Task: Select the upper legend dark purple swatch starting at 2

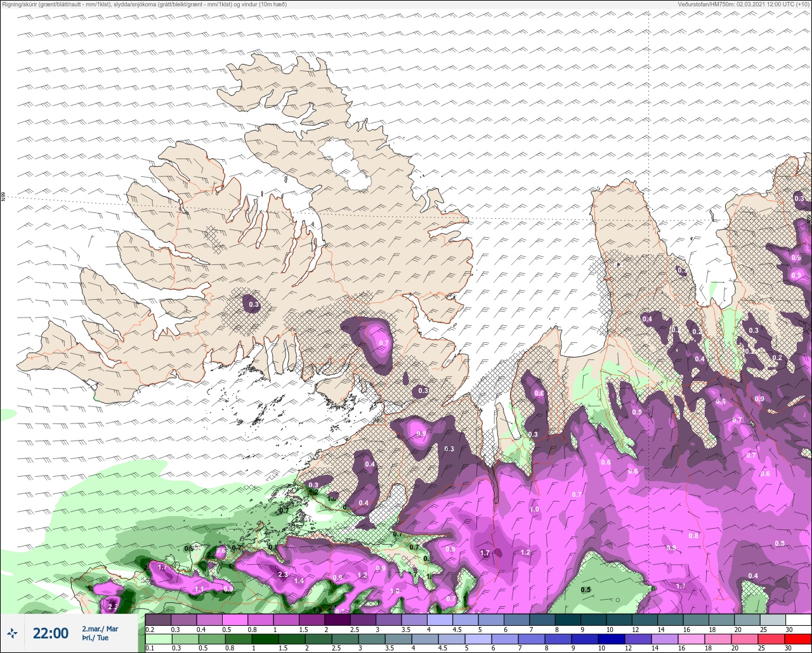Action: click(x=337, y=619)
